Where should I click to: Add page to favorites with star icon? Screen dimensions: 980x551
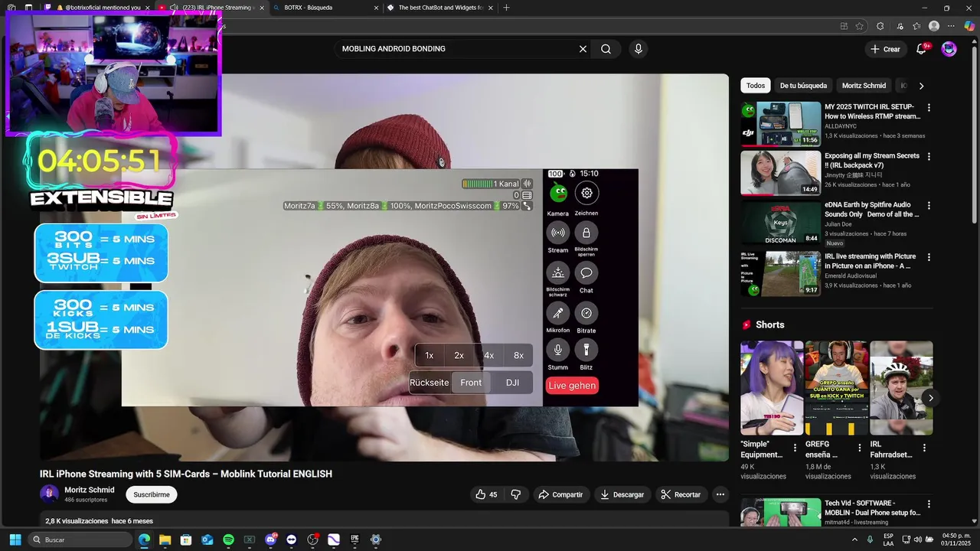pos(860,26)
